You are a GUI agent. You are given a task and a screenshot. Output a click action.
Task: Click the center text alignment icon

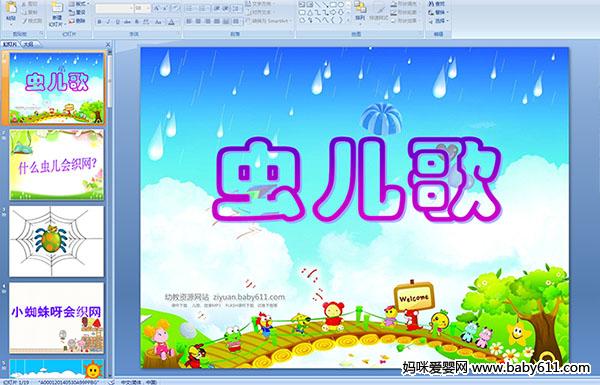coord(198,21)
